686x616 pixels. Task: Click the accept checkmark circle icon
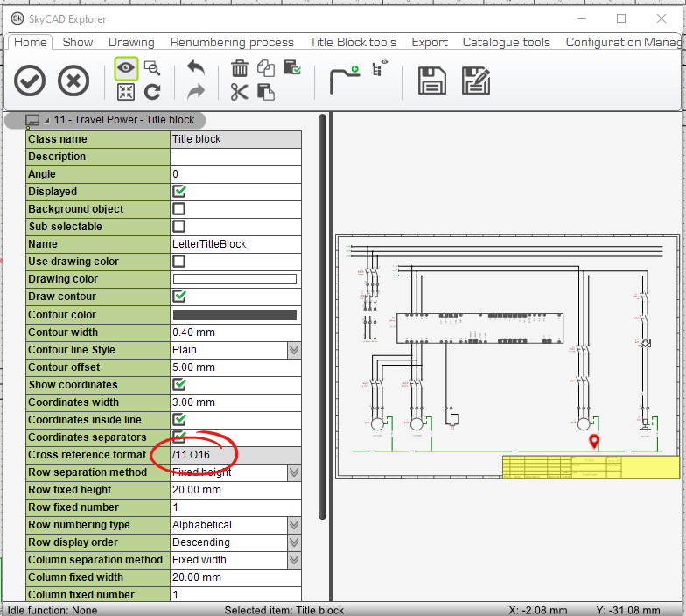pyautogui.click(x=30, y=80)
